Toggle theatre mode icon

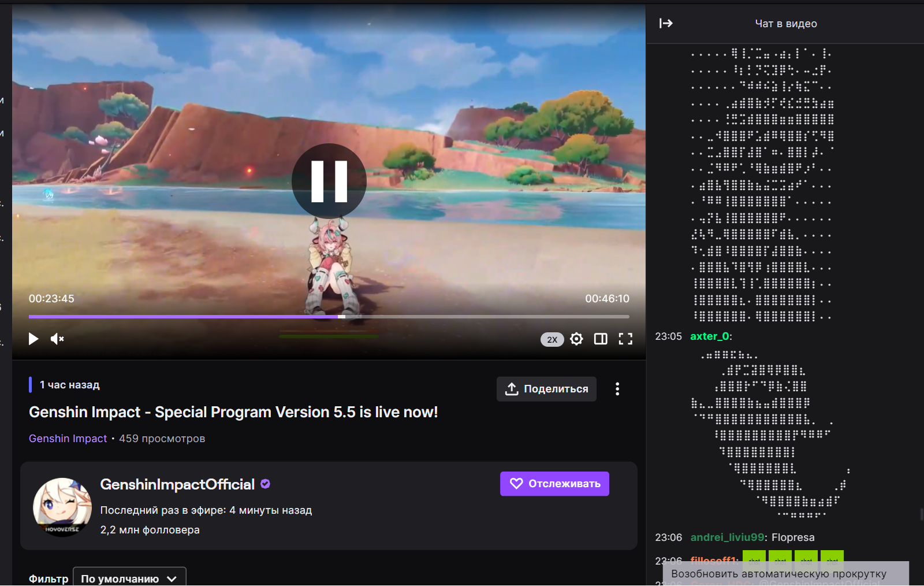coord(601,339)
